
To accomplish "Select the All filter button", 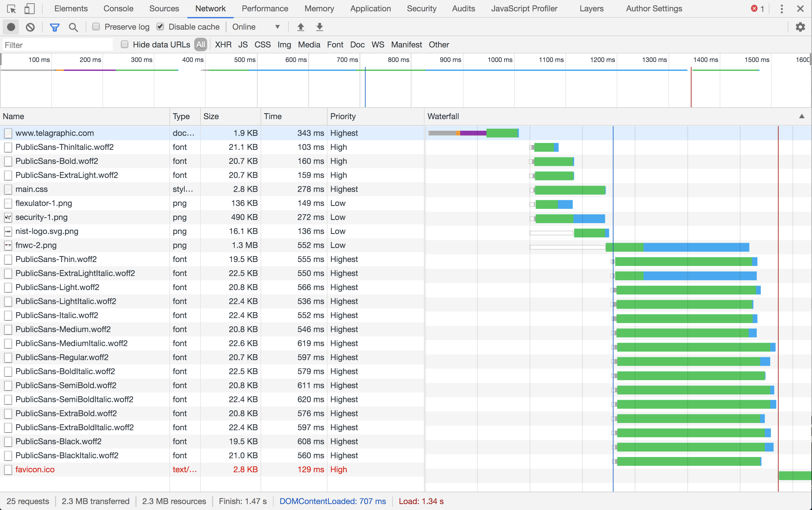I will [201, 45].
